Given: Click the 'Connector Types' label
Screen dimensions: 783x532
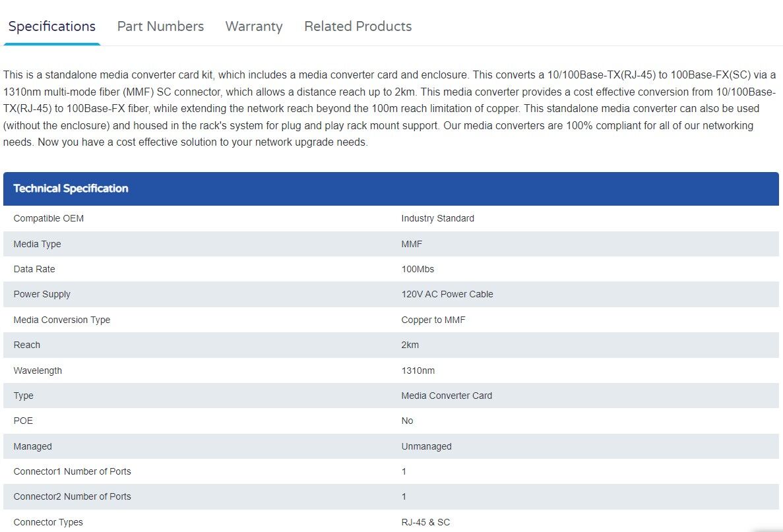Looking at the screenshot, I should point(48,523).
